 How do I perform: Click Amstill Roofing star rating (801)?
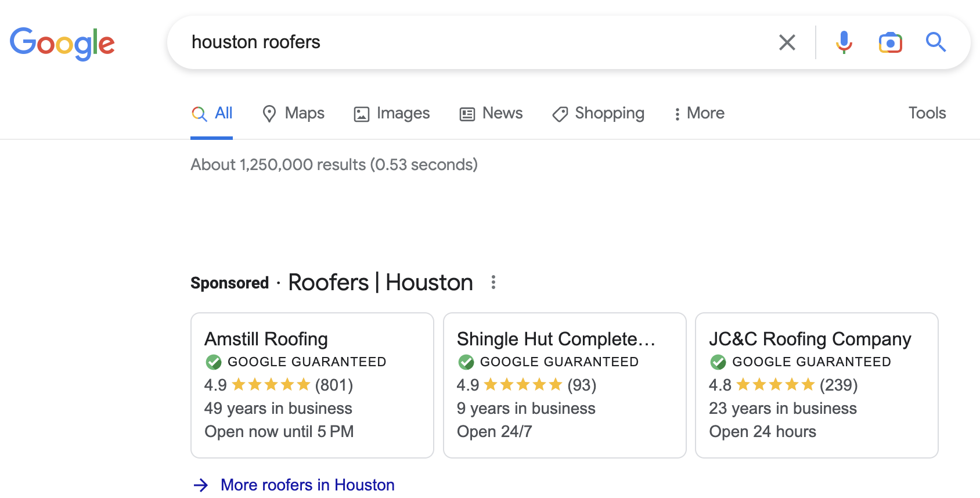(279, 385)
